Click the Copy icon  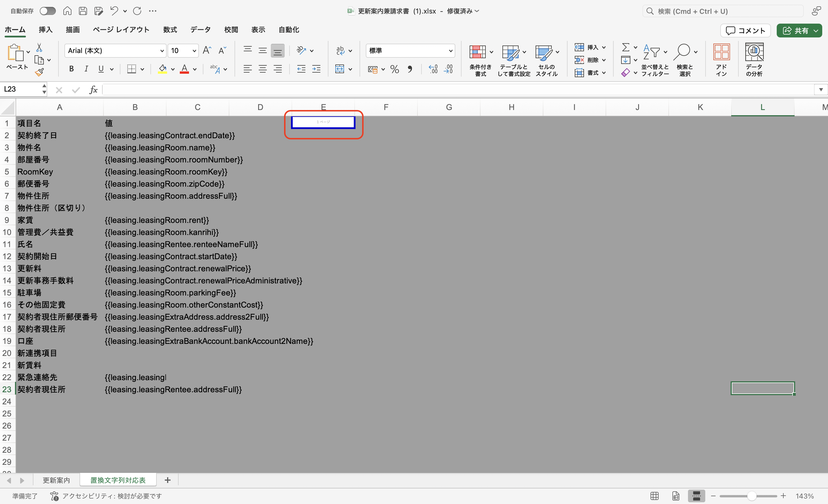point(39,60)
